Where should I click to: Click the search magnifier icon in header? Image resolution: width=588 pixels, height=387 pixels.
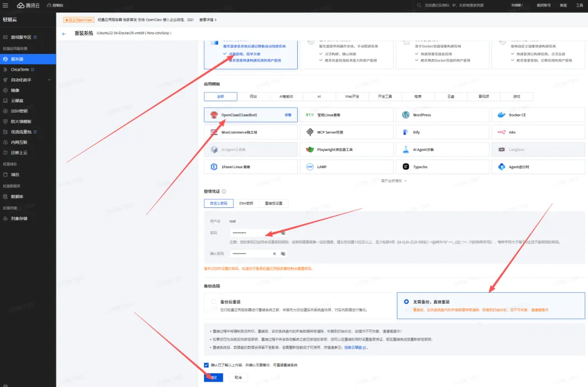419,5
